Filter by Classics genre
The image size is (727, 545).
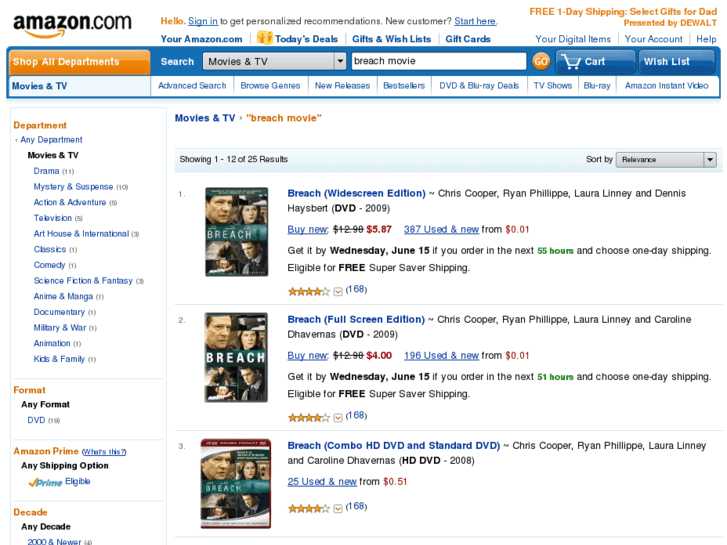pos(50,250)
